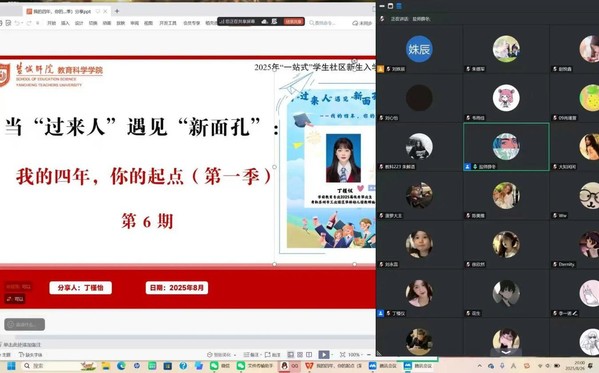The image size is (599, 373).
Task: Toggle the notes pane button in status bar
Action: tap(251, 355)
